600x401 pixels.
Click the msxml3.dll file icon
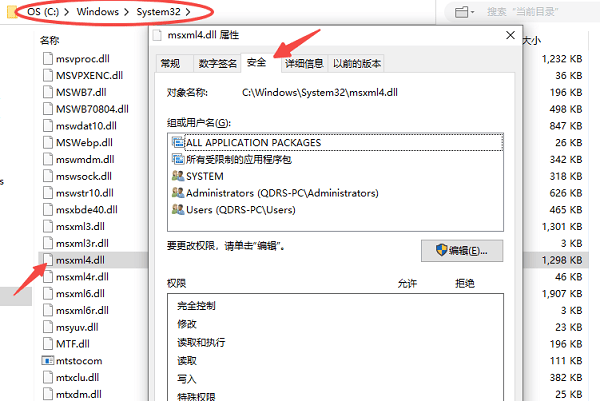pos(48,227)
